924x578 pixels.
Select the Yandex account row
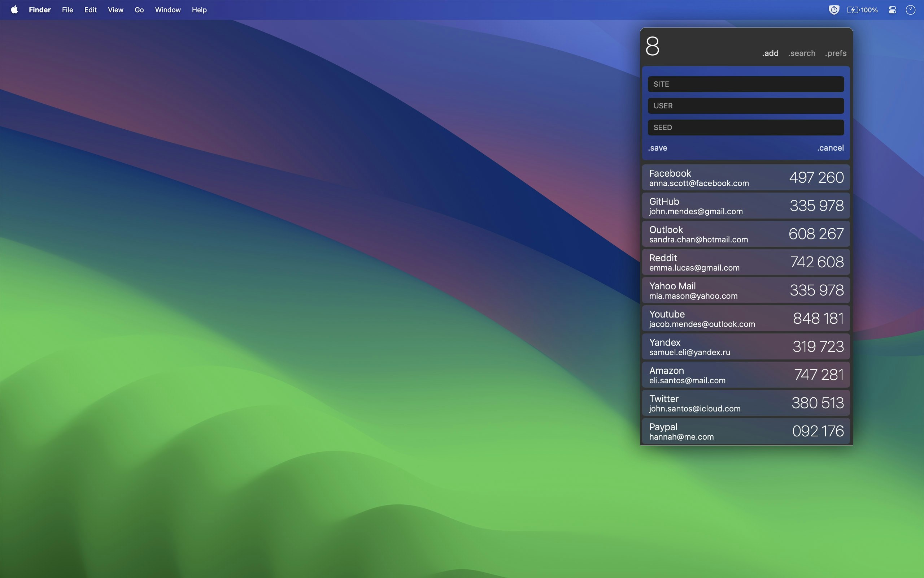[x=746, y=347]
